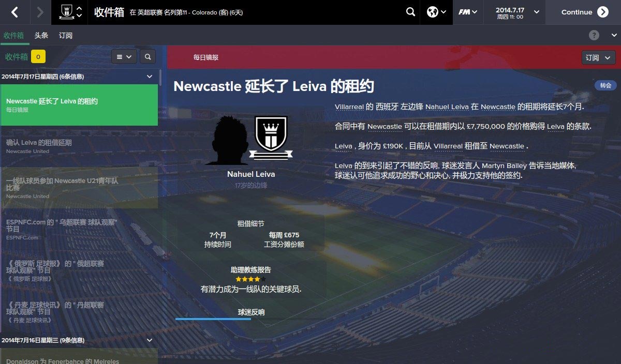This screenshot has width=621, height=364.
Task: Click Newcastle crest beside player silhouette
Action: click(271, 136)
